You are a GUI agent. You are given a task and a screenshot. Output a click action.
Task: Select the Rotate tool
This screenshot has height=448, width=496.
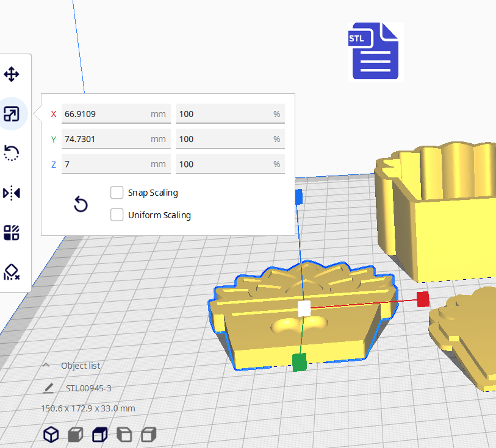coord(12,153)
